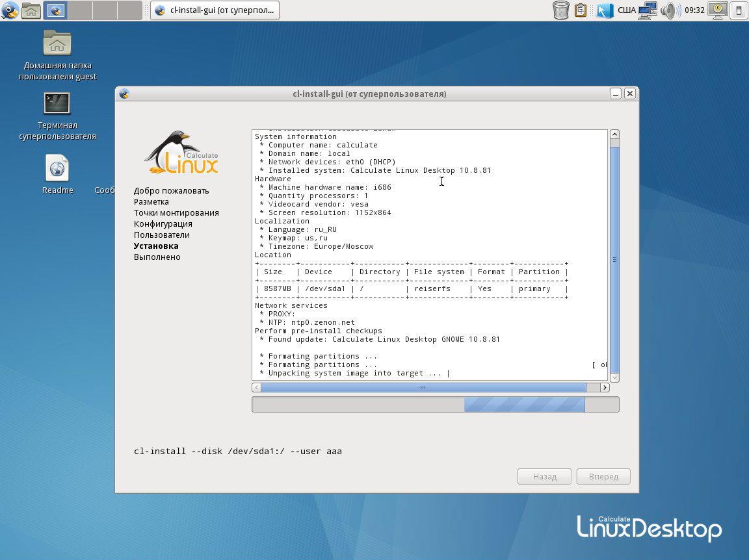Click the log's scroll-right arrow

(x=605, y=387)
